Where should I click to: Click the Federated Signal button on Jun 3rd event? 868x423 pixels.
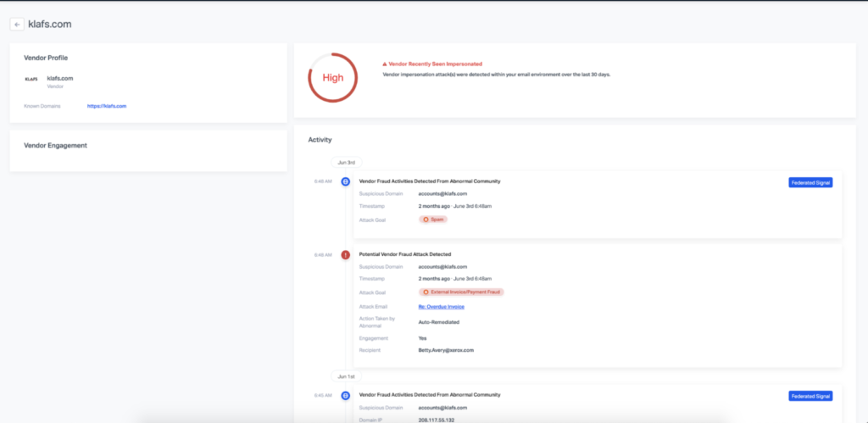point(810,182)
